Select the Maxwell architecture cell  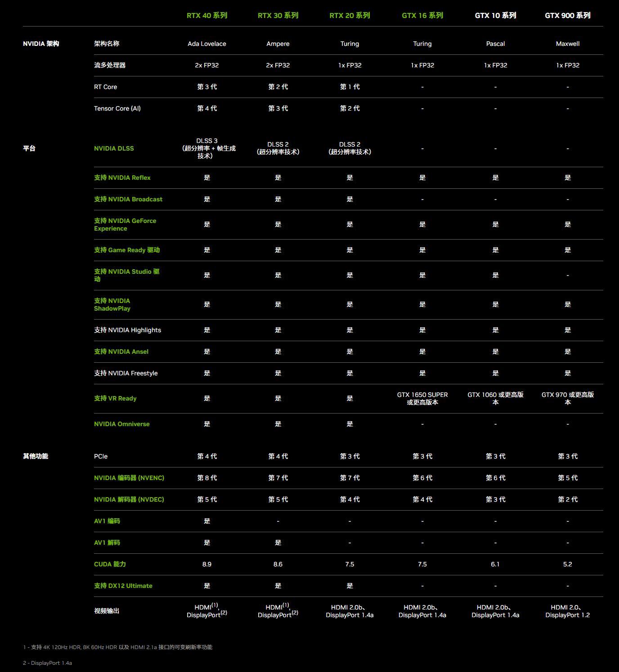pos(568,44)
